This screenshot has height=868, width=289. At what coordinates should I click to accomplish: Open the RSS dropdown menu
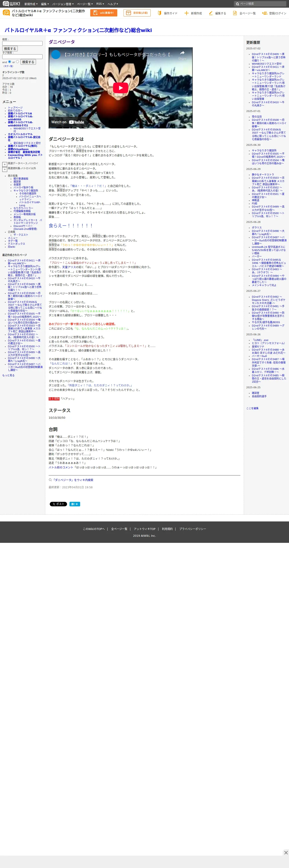tap(100, 4)
